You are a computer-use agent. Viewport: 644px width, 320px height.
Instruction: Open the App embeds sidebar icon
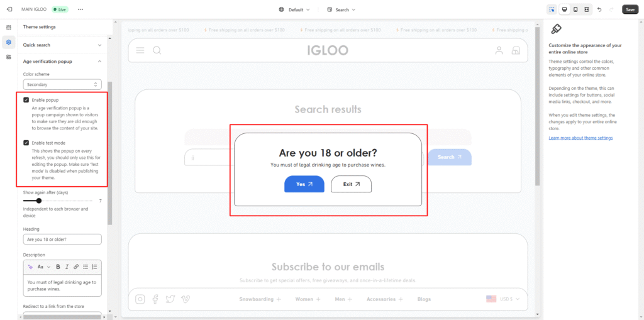click(x=9, y=57)
